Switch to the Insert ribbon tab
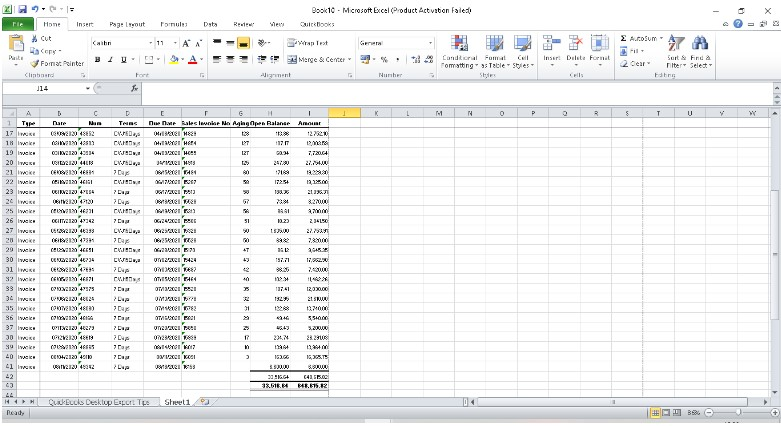781x426 pixels. coord(85,24)
